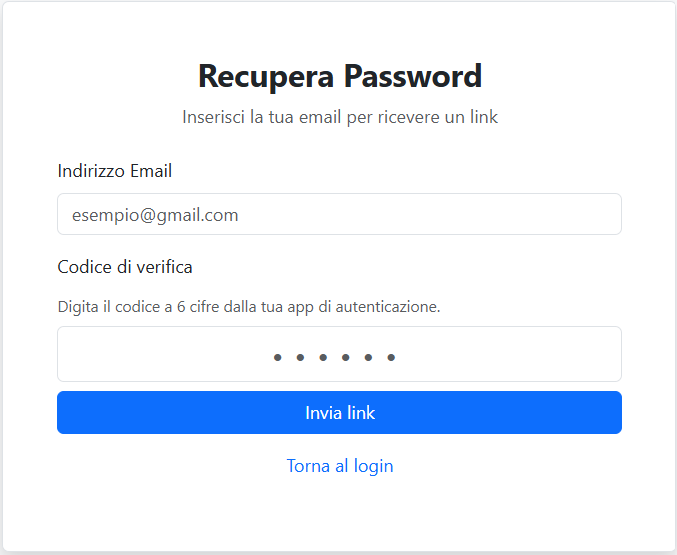The height and width of the screenshot is (555, 677).
Task: Click the Codice di verifica label
Action: coord(125,267)
